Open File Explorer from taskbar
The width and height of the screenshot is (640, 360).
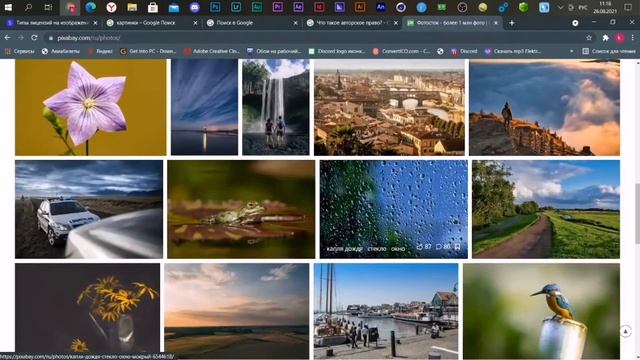click(132, 7)
